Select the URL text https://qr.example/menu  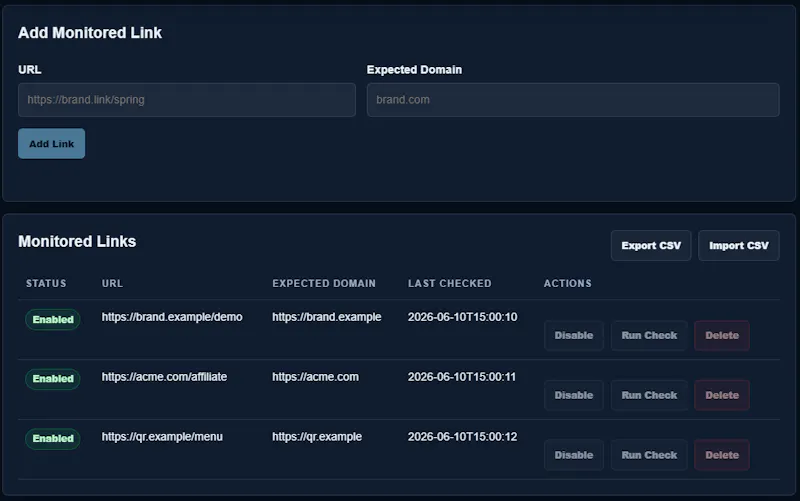(162, 437)
